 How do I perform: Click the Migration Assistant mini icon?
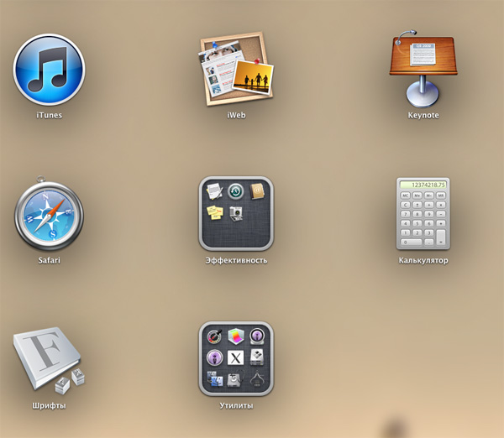(214, 380)
